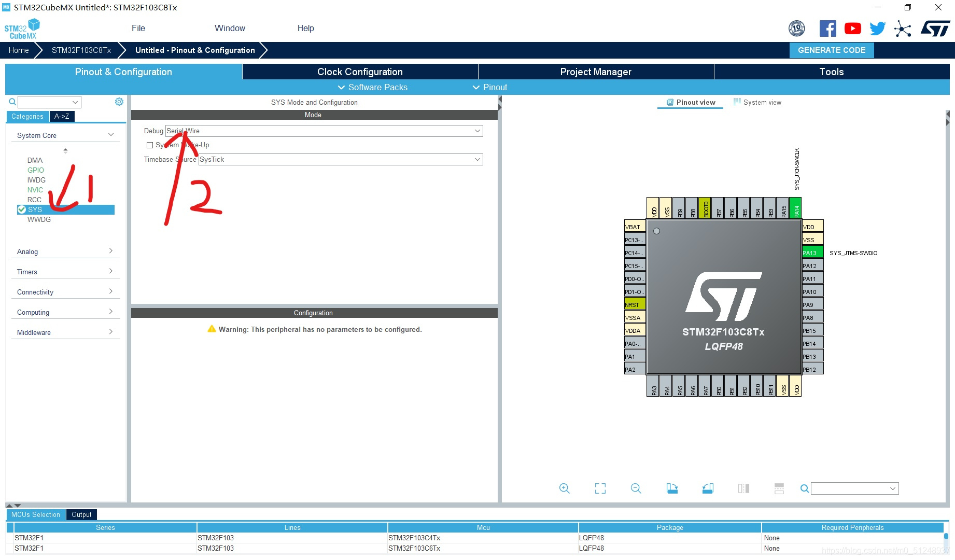The image size is (955, 560).
Task: Enable the System Wake-Up checkbox
Action: click(x=150, y=145)
